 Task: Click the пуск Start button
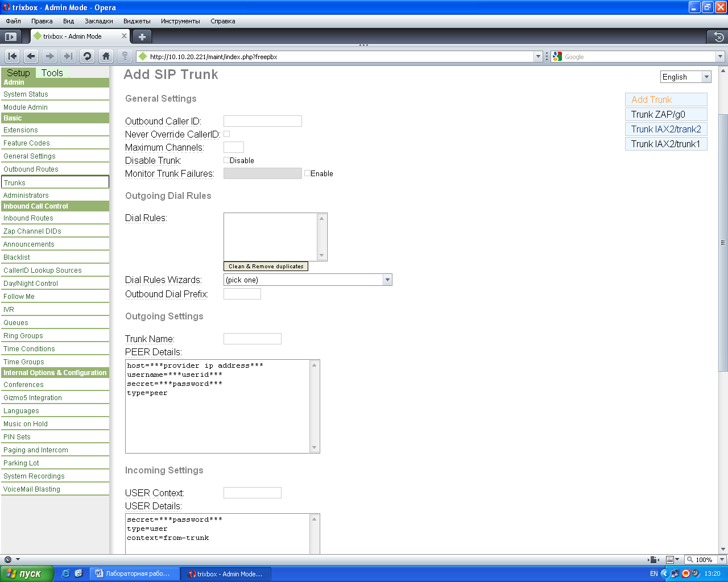coord(27,573)
